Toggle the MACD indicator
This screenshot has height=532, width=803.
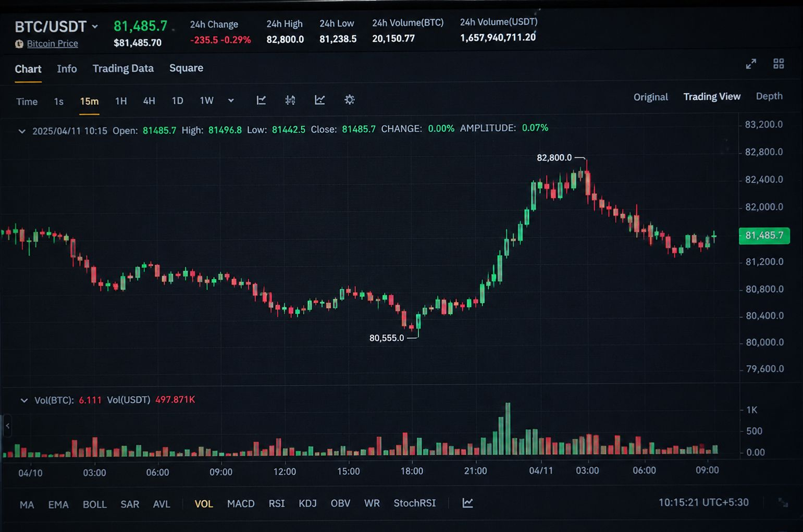[x=241, y=503]
